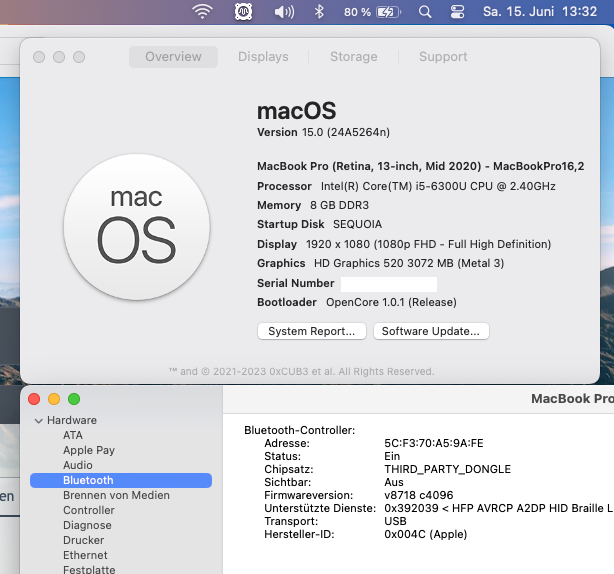This screenshot has height=574, width=614.
Task: Open Spotlight search magnifier
Action: click(425, 12)
